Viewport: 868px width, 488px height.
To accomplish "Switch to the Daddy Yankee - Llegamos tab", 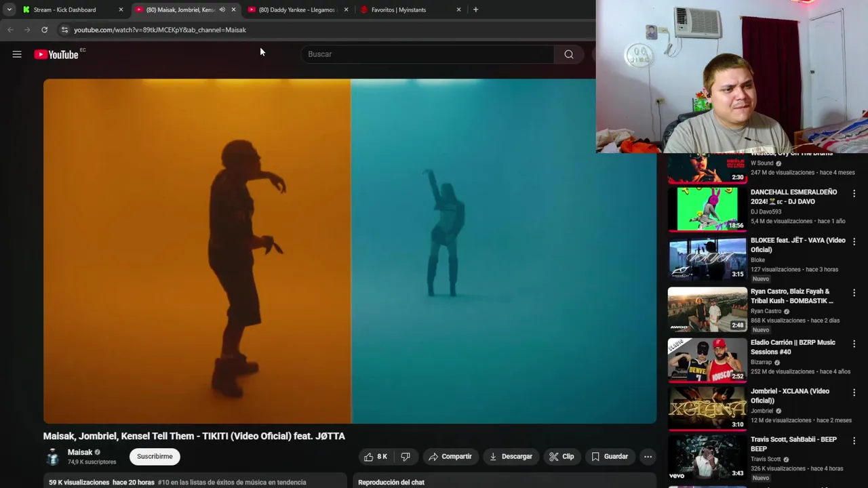I will [297, 9].
